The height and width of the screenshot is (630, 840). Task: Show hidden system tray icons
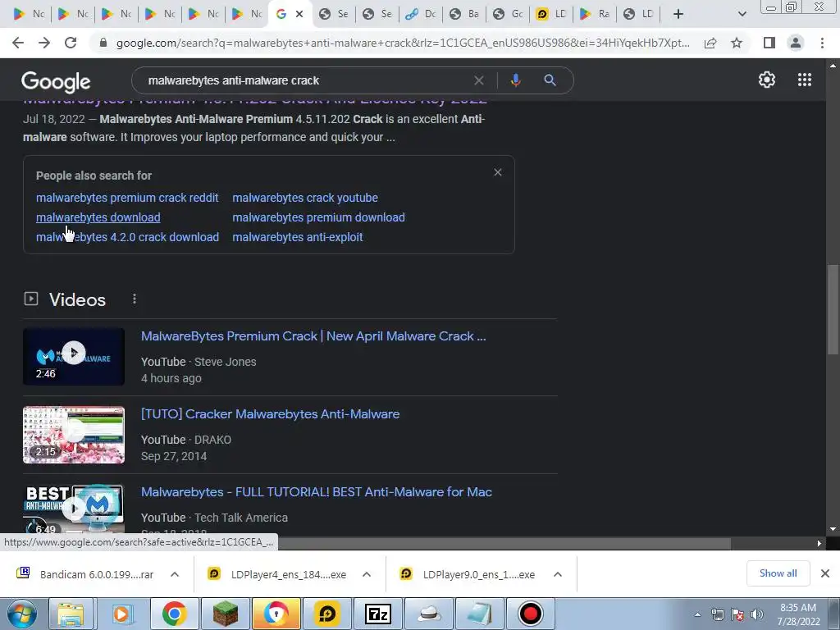coord(697,614)
